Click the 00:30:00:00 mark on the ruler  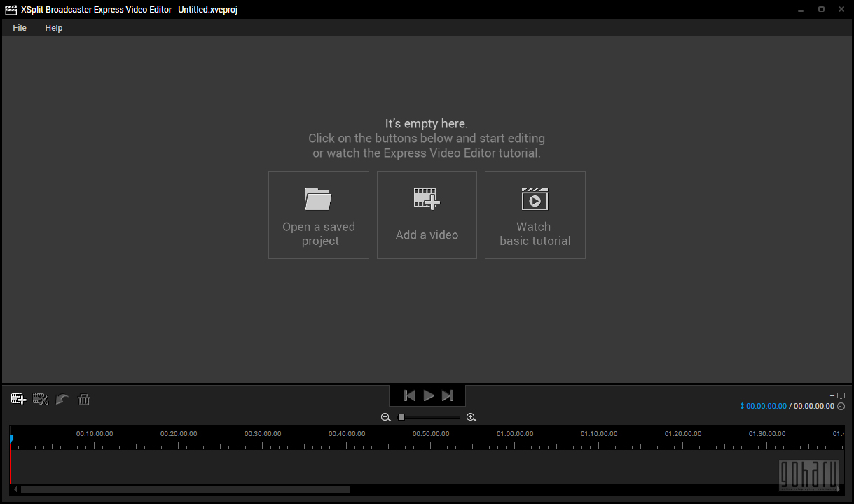click(263, 434)
